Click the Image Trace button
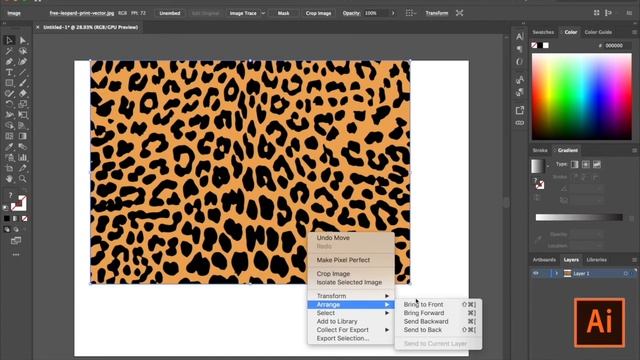The width and height of the screenshot is (640, 360). tap(243, 13)
